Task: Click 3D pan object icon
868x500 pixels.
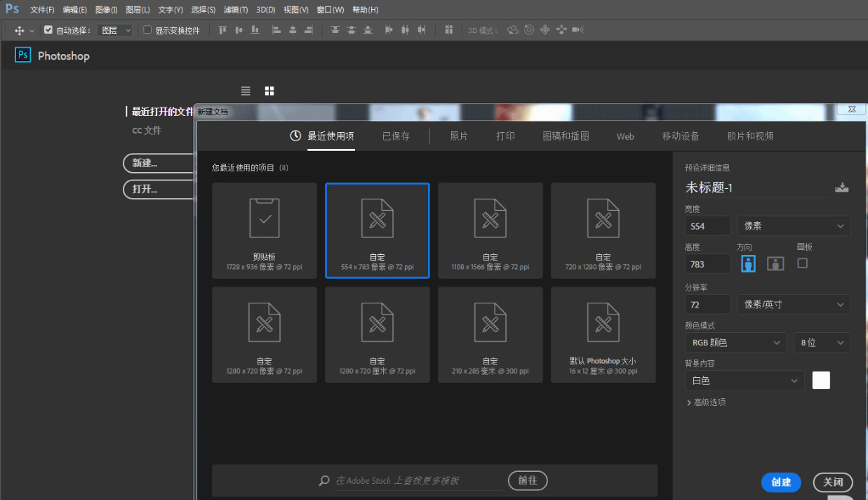Action: coord(545,30)
